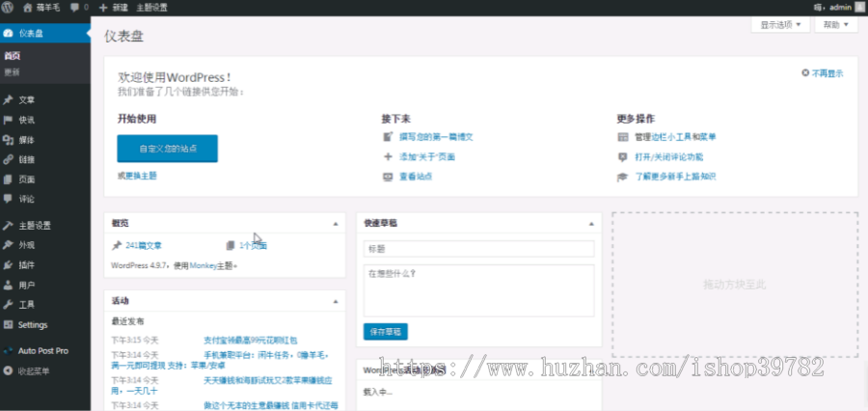This screenshot has height=411, width=868.
Task: Collapse the 快速草稿 widget with its arrow
Action: (591, 223)
